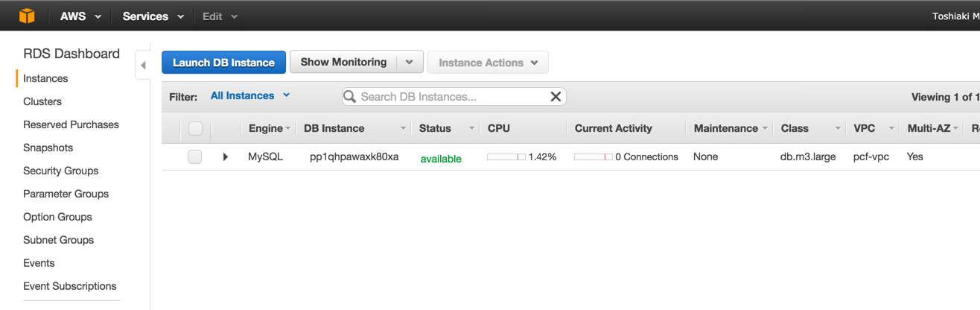
Task: Expand the MySQL instance row details
Action: [226, 157]
